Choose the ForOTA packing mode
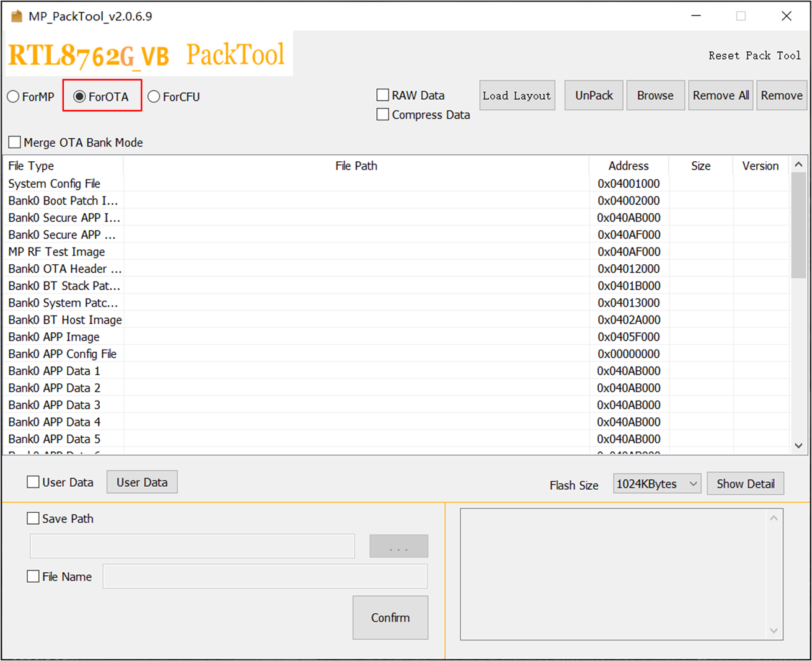This screenshot has width=812, height=661. click(x=80, y=97)
